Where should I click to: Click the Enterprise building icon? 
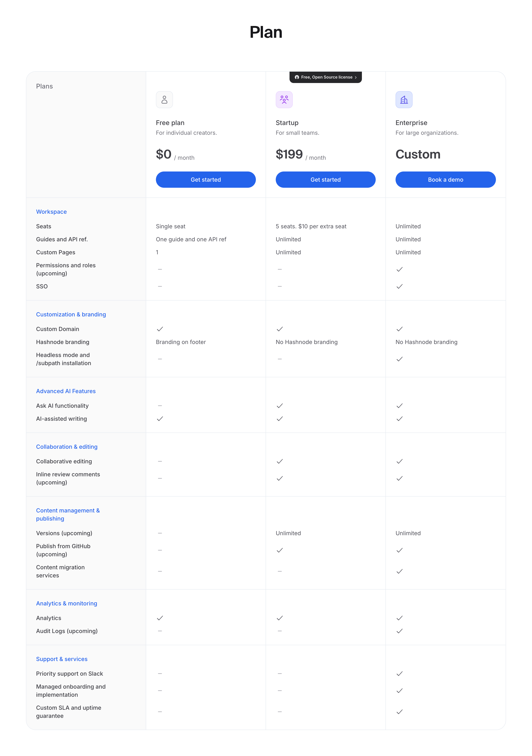coord(404,99)
